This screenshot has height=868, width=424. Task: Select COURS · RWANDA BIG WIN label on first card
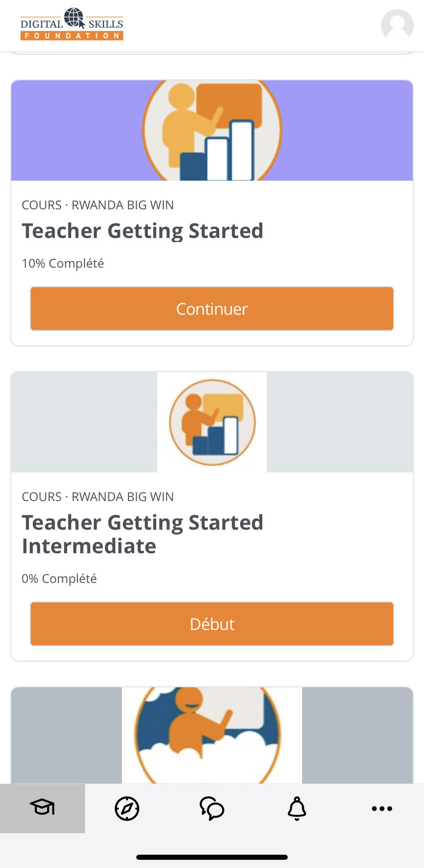click(97, 205)
